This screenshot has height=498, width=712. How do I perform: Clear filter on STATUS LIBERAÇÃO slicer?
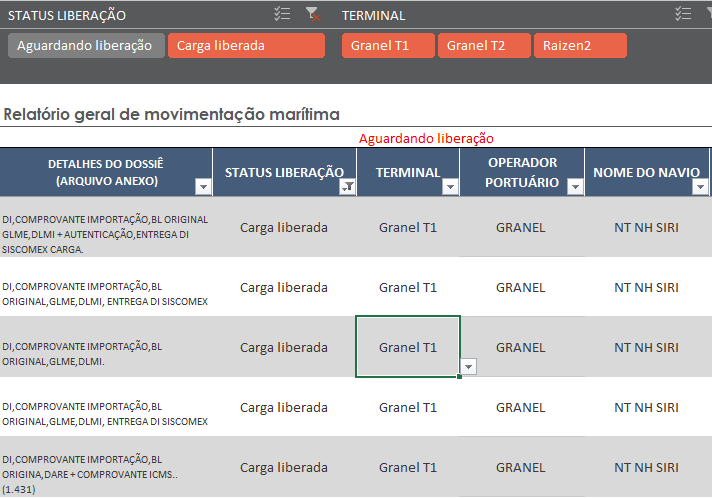(x=313, y=14)
